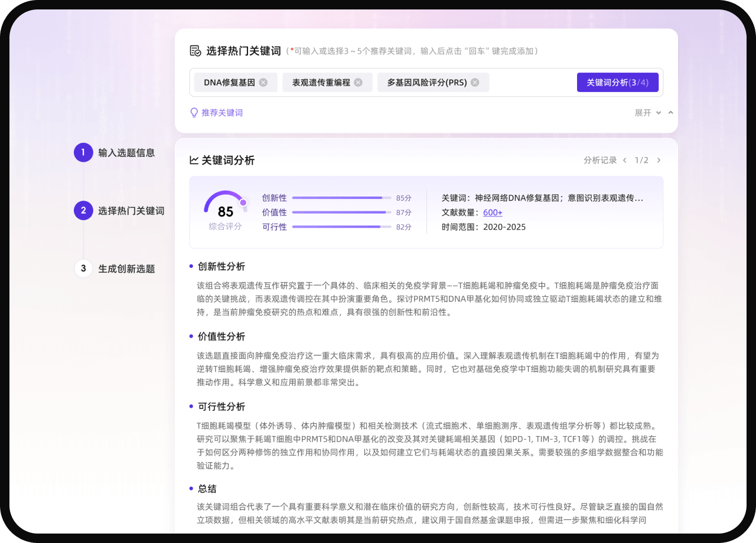This screenshot has height=543, width=756.
Task: Click the 创新性 score progress bar
Action: click(x=341, y=198)
